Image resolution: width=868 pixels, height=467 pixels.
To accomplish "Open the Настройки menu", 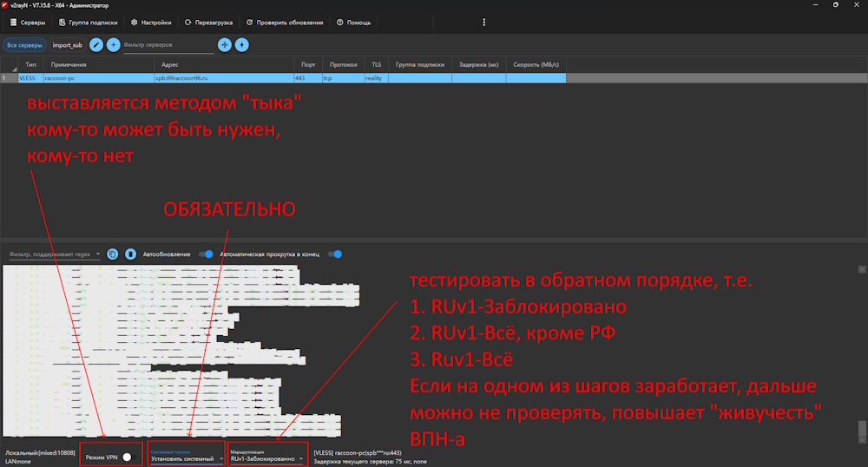I will 151,23.
